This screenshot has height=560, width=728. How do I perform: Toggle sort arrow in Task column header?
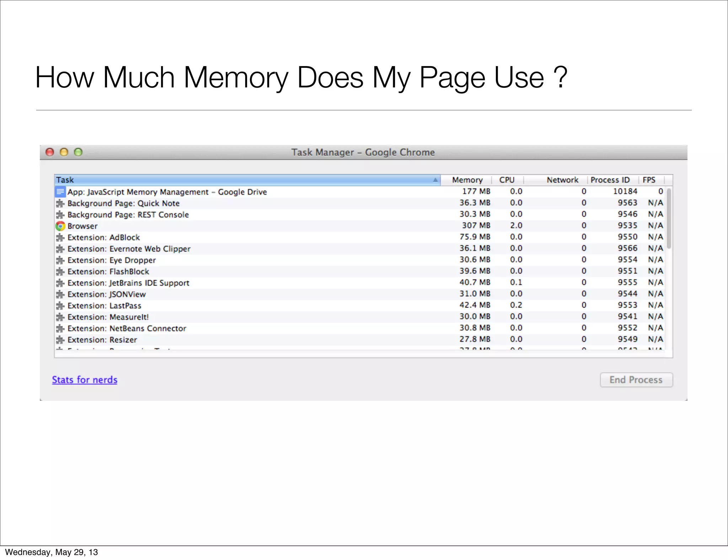[435, 180]
